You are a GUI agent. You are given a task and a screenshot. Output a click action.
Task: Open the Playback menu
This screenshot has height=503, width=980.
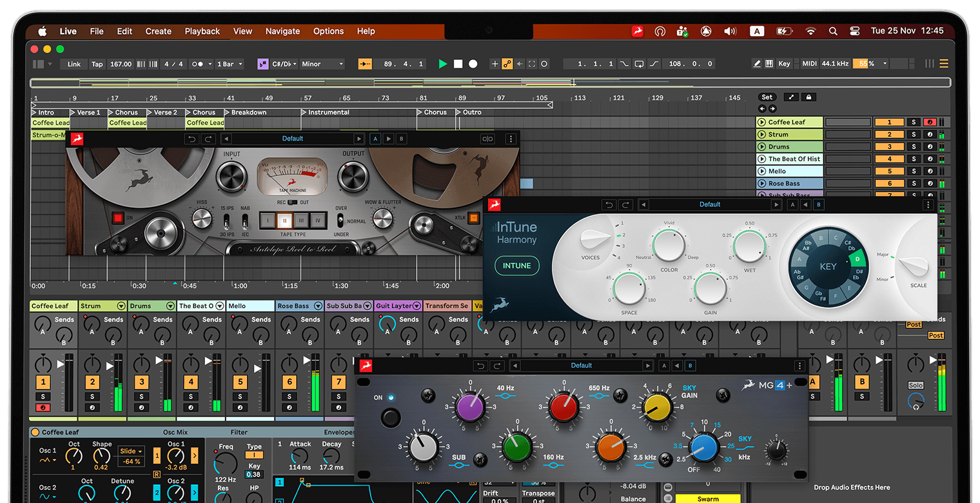[202, 31]
